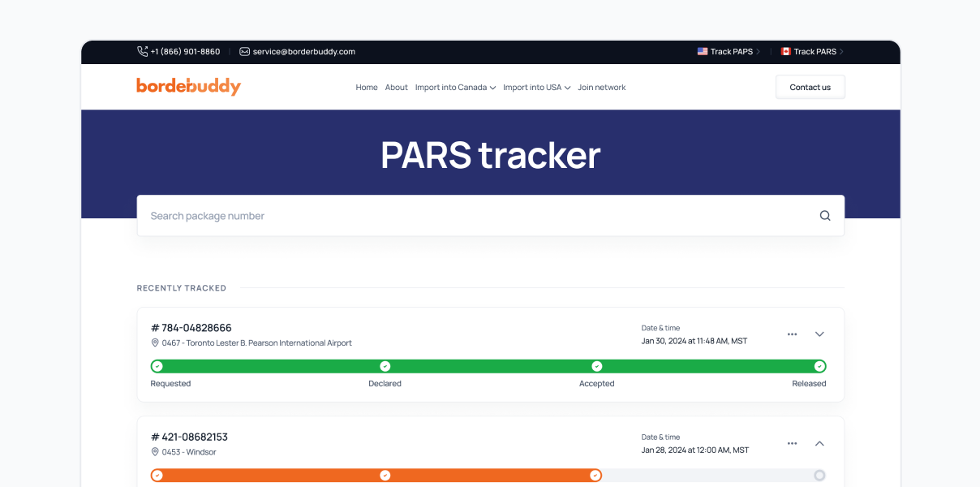The image size is (980, 487).
Task: Click chevron next to Track PARS
Action: coord(841,51)
